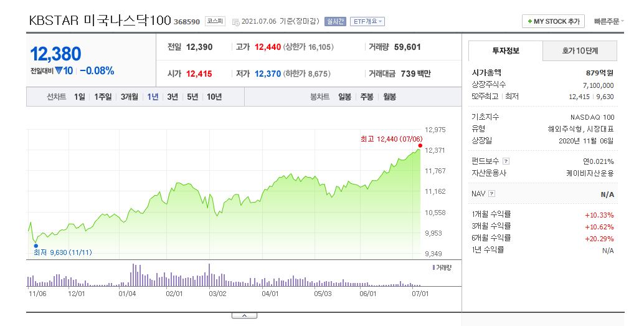644x326 pixels.
Task: Click the 전일 value 12,390
Action: point(199,47)
